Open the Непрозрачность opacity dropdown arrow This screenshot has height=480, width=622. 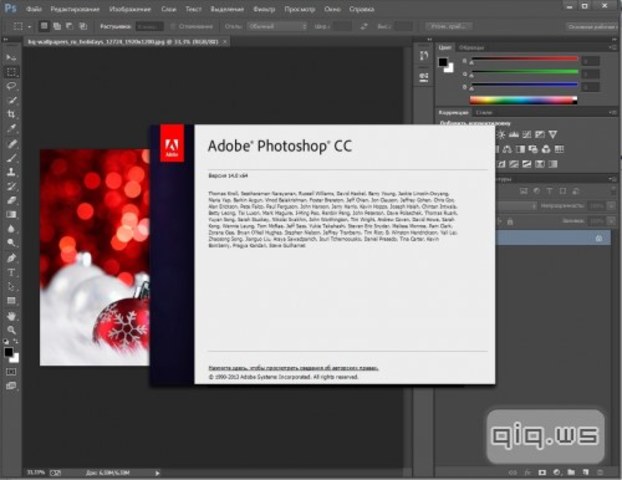click(611, 205)
